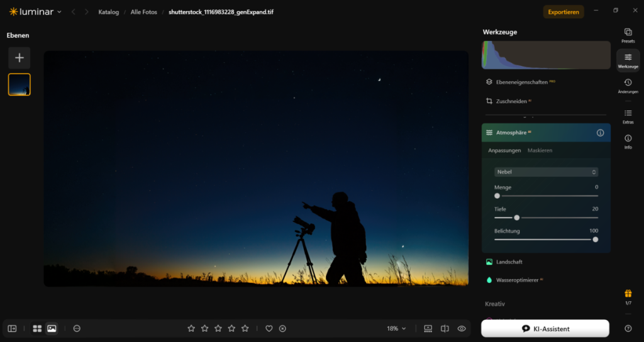Open the Info panel
This screenshot has height=342, width=644.
click(x=628, y=141)
